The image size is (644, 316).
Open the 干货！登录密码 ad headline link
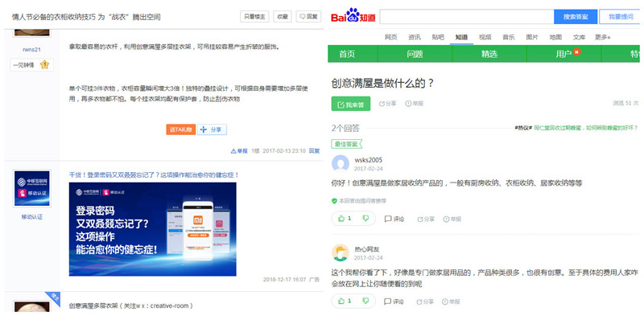(x=154, y=174)
